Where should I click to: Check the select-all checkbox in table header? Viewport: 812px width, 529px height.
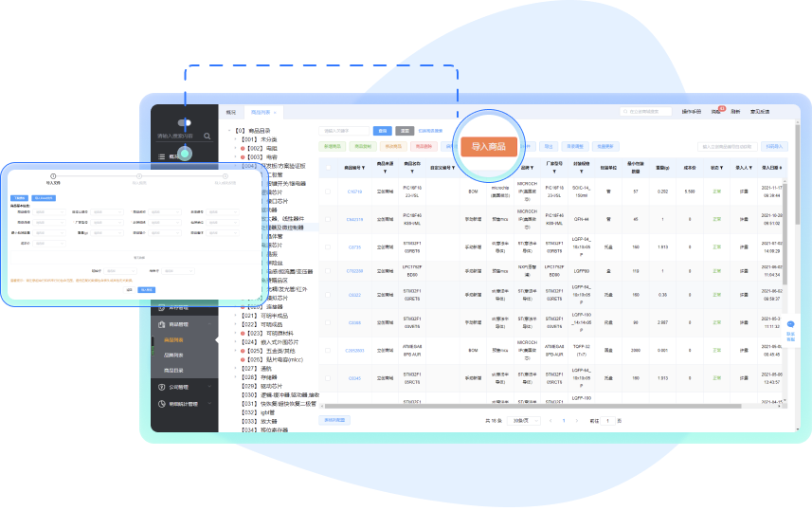pos(328,168)
